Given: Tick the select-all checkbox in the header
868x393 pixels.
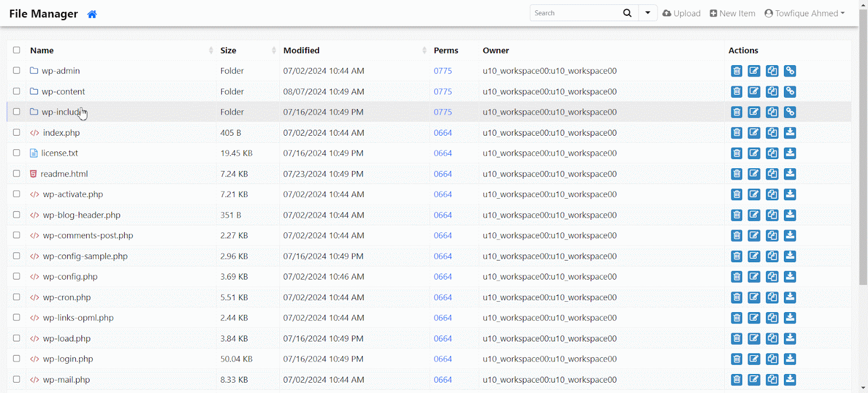Looking at the screenshot, I should click(17, 50).
